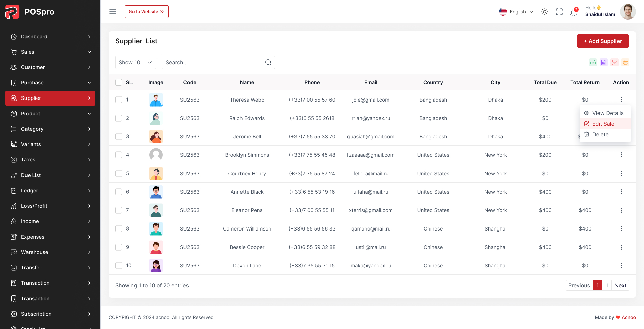Screen dimensions: 644x329
Task: Click the Product box icon in sidebar
Action: click(x=14, y=114)
